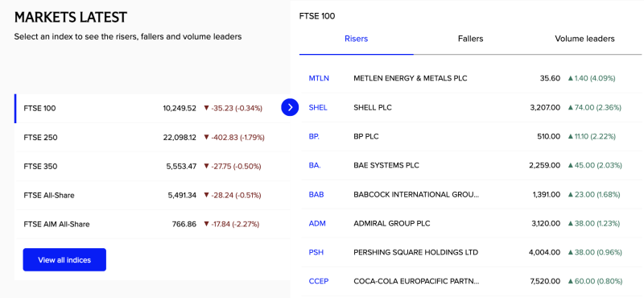This screenshot has width=644, height=298.
Task: Click the 23.00 (1.68%) rise figure
Action: point(594,194)
